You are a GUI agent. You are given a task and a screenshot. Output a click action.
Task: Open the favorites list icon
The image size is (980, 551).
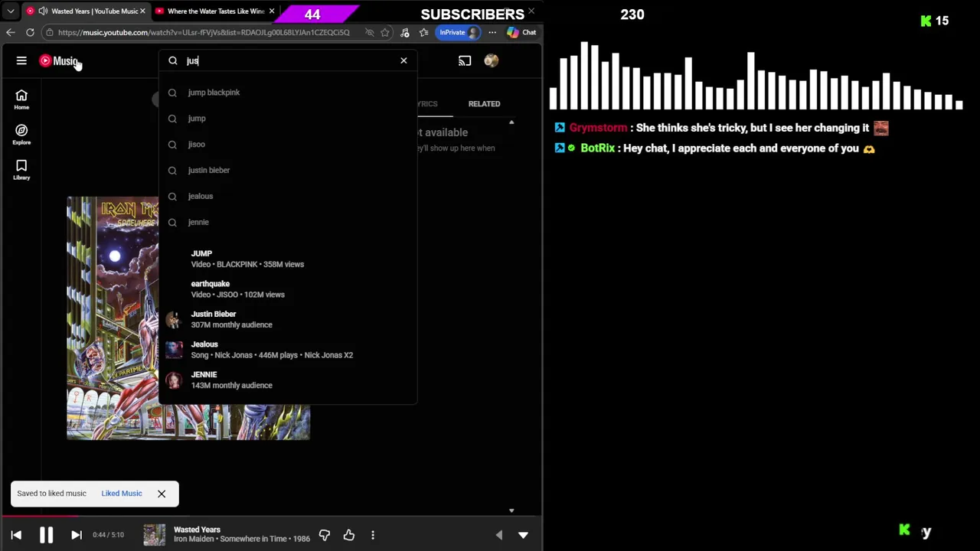click(423, 32)
